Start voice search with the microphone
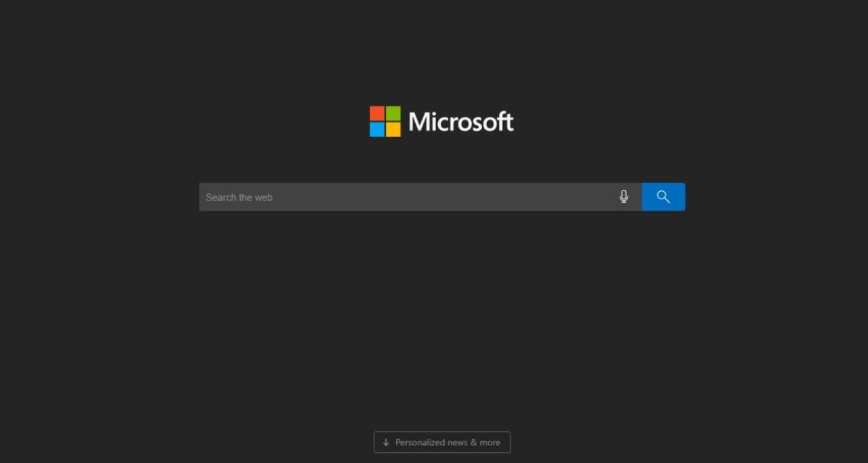The width and height of the screenshot is (868, 463). (624, 197)
